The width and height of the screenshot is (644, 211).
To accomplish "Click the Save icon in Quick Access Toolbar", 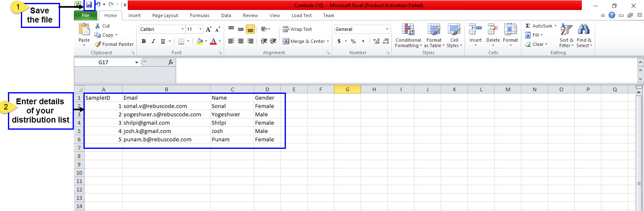I will (89, 5).
